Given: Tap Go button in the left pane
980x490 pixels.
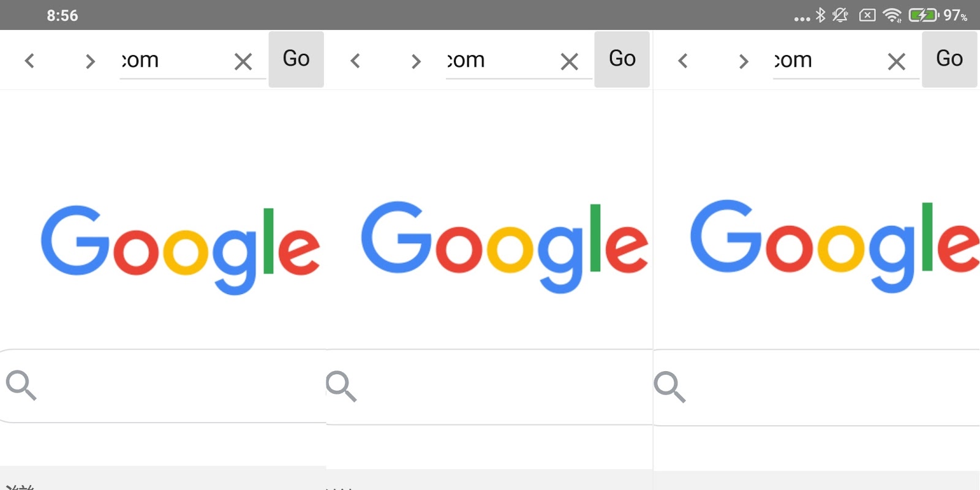Looking at the screenshot, I should 296,59.
